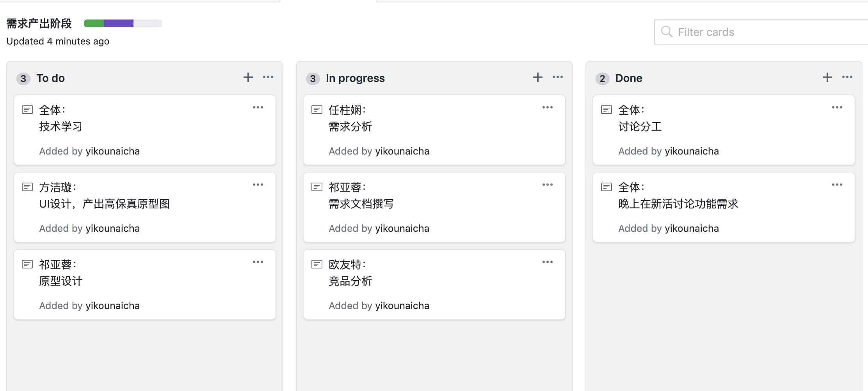Viewport: 868px width, 391px height.
Task: Click the 方洁璇: assignee name
Action: click(57, 187)
